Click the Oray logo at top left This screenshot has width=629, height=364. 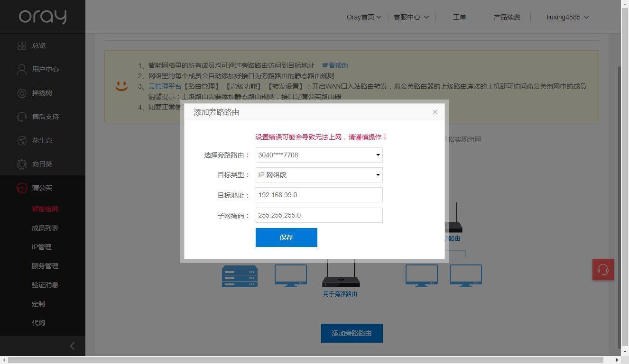click(x=42, y=17)
